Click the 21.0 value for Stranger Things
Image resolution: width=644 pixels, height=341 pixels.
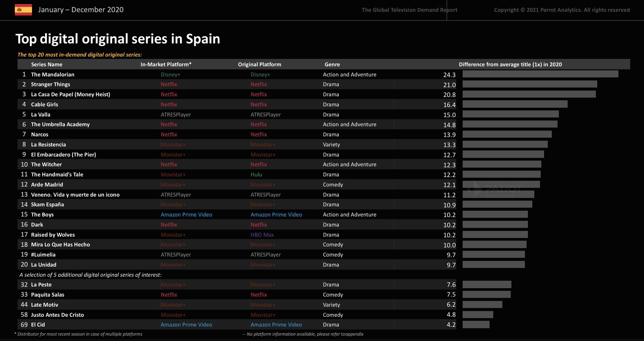point(449,85)
